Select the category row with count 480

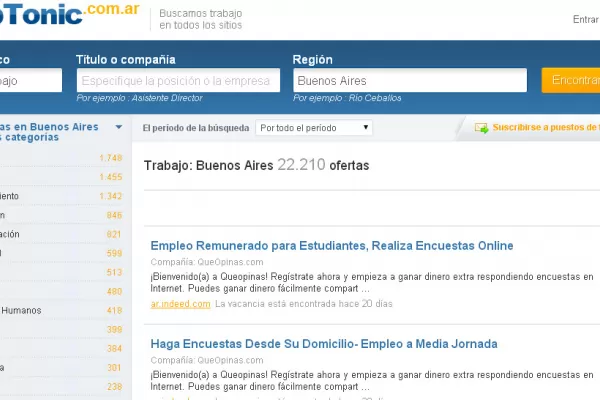click(x=61, y=291)
